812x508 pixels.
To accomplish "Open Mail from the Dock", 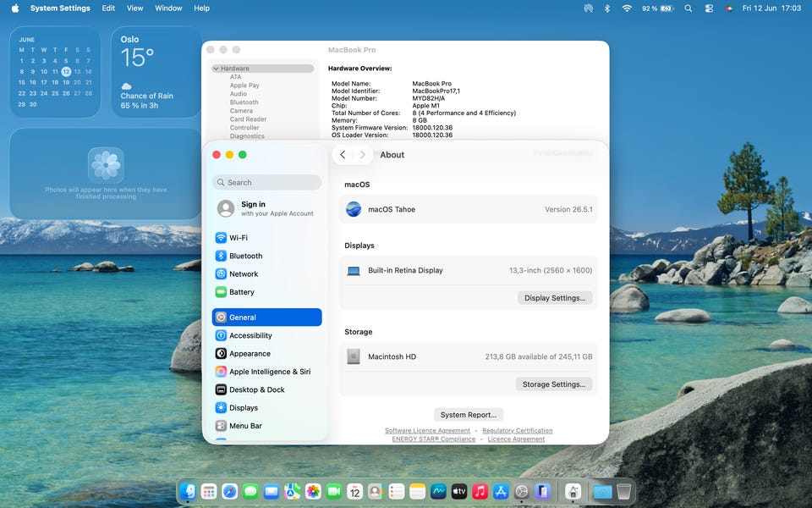I will tap(272, 491).
